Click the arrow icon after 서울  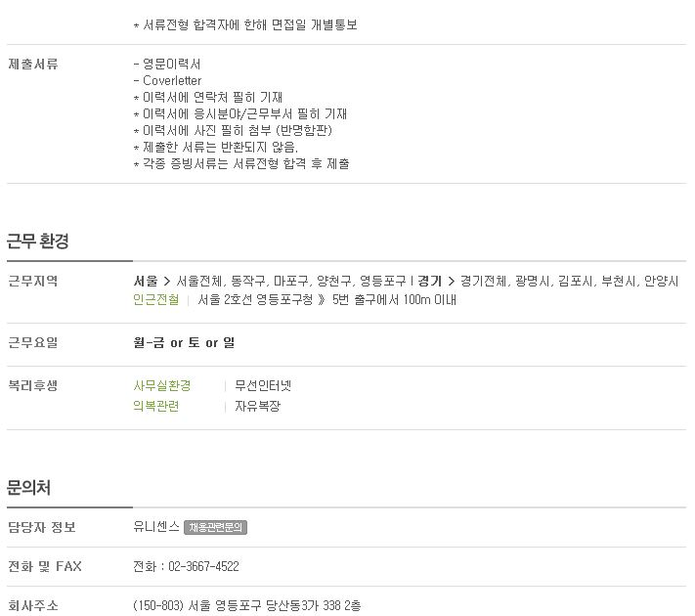click(x=166, y=282)
